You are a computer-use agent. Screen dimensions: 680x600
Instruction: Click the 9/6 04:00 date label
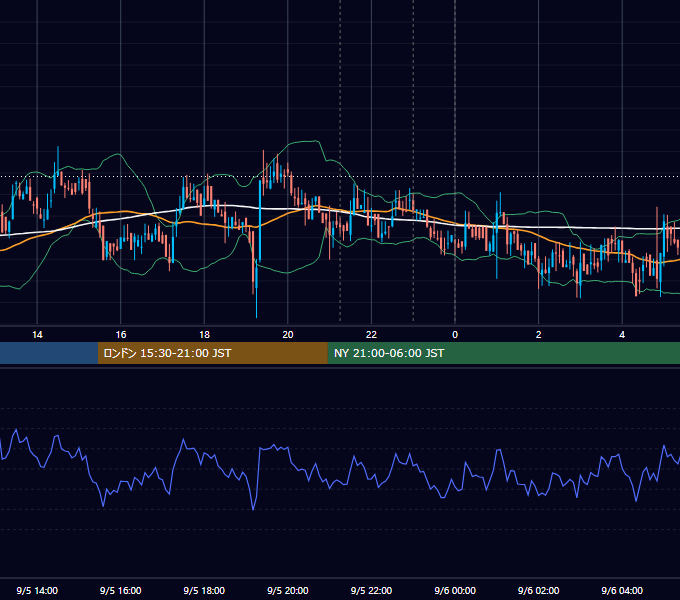click(x=622, y=590)
